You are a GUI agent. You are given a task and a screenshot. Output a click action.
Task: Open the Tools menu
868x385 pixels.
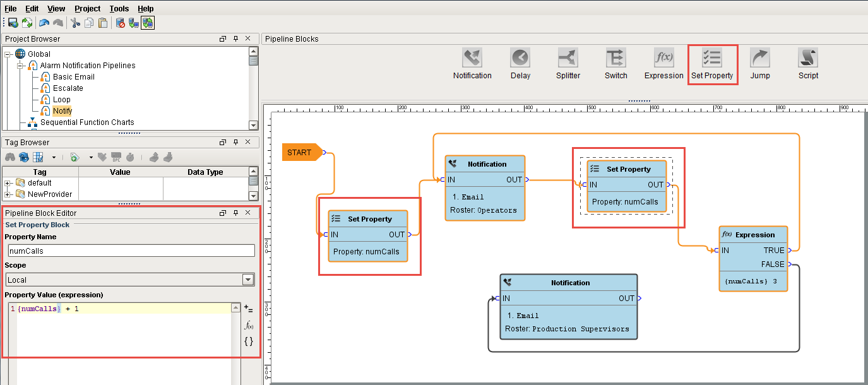click(119, 8)
